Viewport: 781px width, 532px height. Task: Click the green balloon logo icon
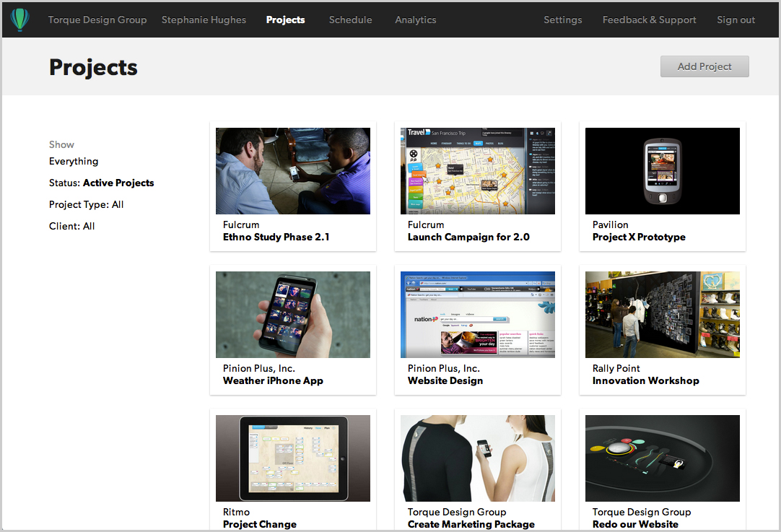point(20,20)
